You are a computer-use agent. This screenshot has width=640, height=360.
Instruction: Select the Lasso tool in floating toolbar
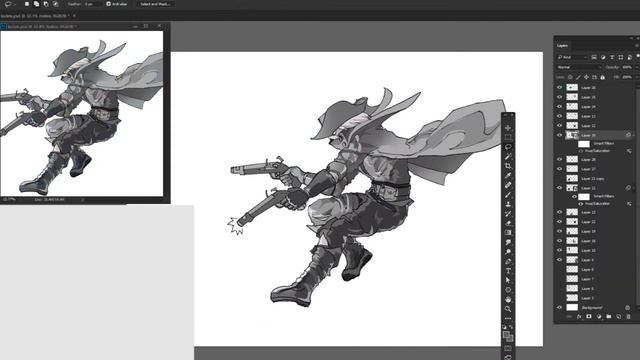point(508,147)
